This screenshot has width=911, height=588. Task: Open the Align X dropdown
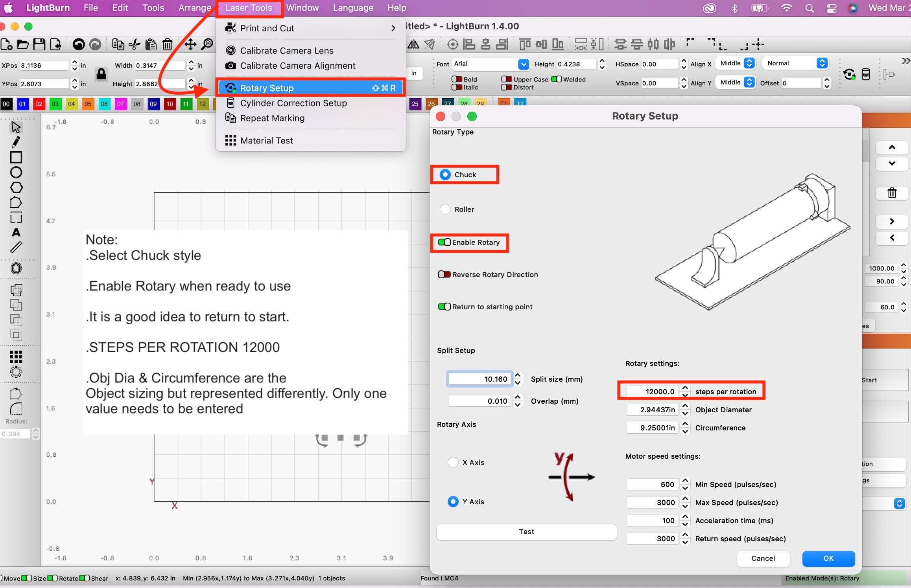click(x=750, y=63)
